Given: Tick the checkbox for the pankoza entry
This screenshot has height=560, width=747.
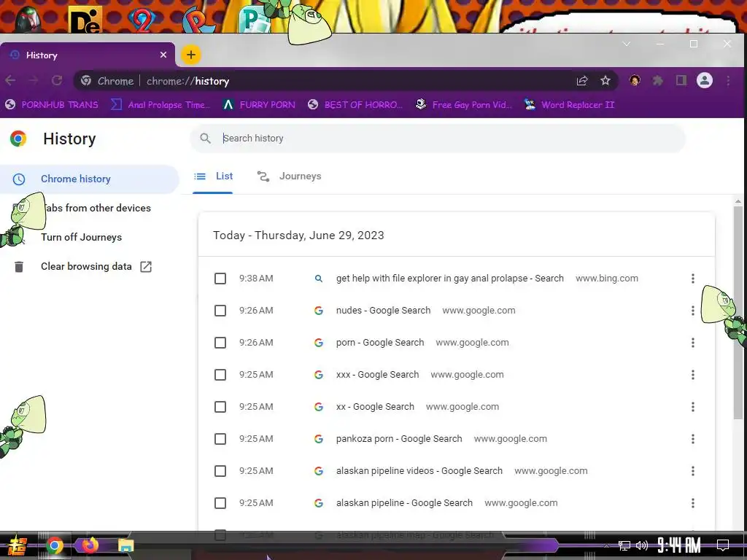Looking at the screenshot, I should 220,439.
